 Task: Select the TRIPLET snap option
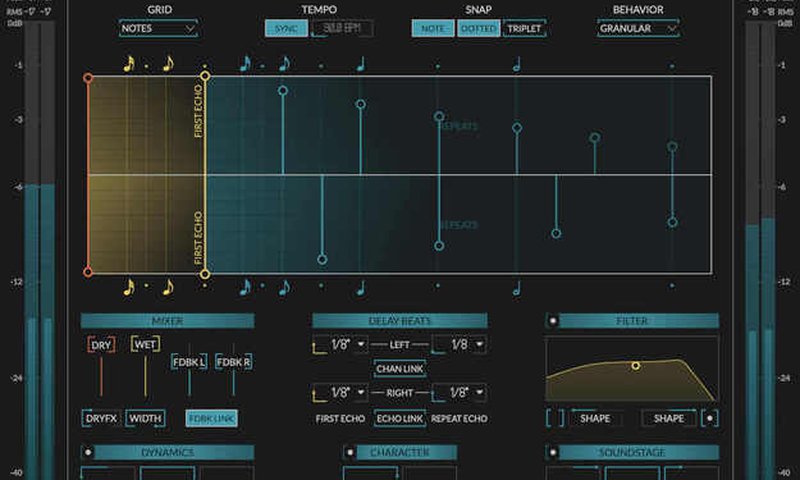tap(524, 28)
